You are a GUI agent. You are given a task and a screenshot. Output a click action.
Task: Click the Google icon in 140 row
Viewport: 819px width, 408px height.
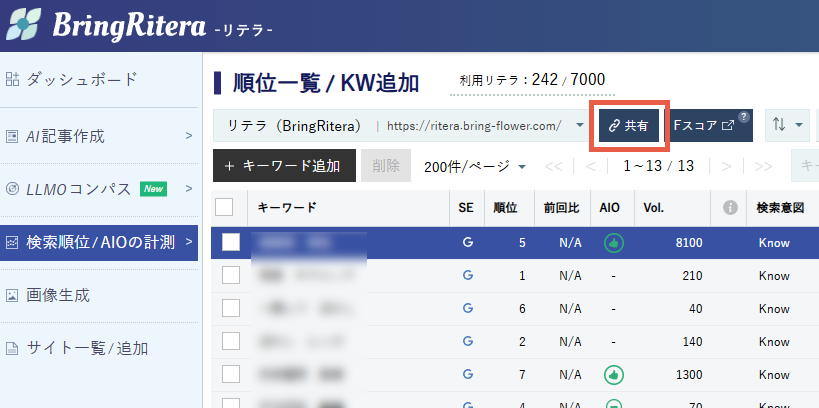click(467, 341)
